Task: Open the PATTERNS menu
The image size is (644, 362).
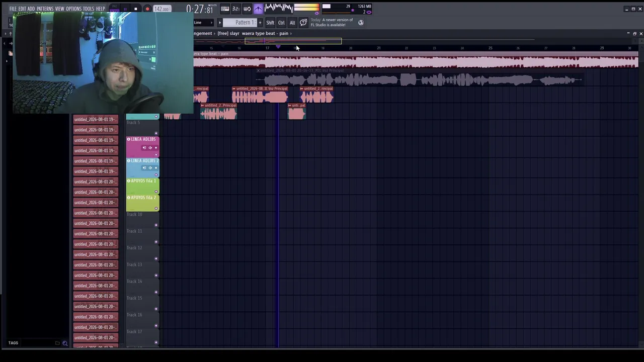Action: point(45,9)
